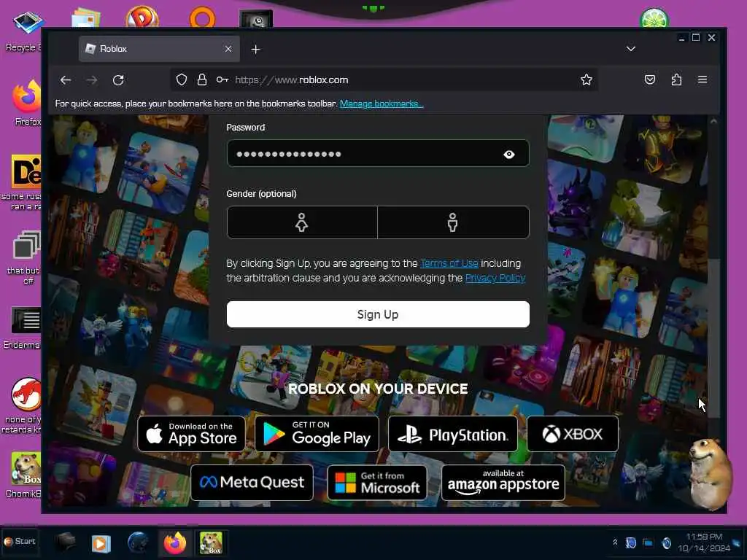Open the tracking protection shield icon
Screen dimensions: 747x560
[182, 79]
